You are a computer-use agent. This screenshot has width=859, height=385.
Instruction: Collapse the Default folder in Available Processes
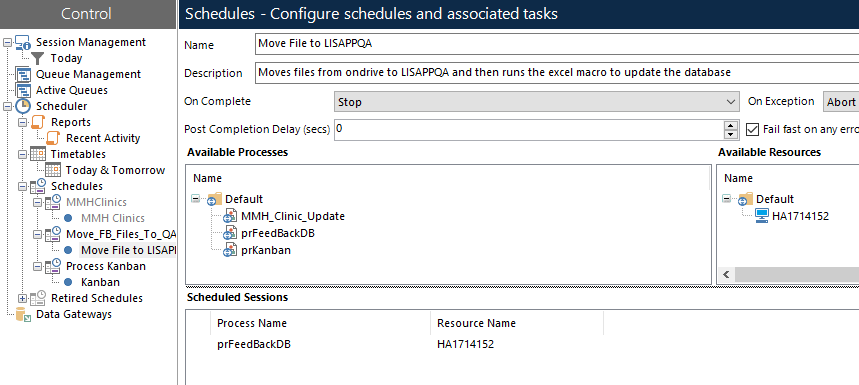[x=195, y=199]
